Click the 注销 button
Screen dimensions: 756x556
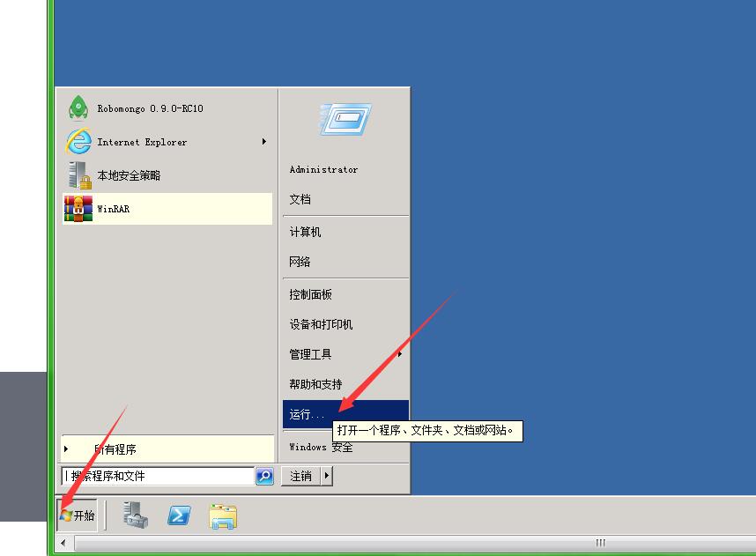click(300, 476)
